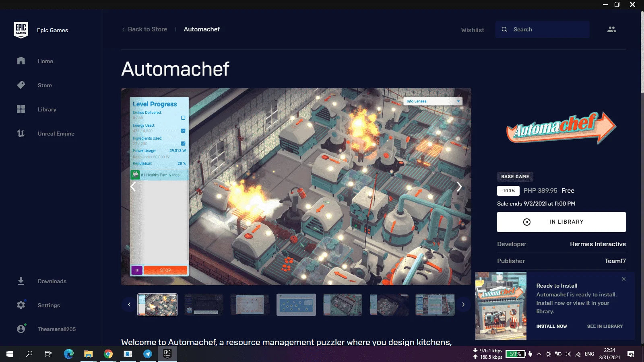The height and width of the screenshot is (362, 644).
Task: Open Windows taskbar search
Action: coord(29,354)
